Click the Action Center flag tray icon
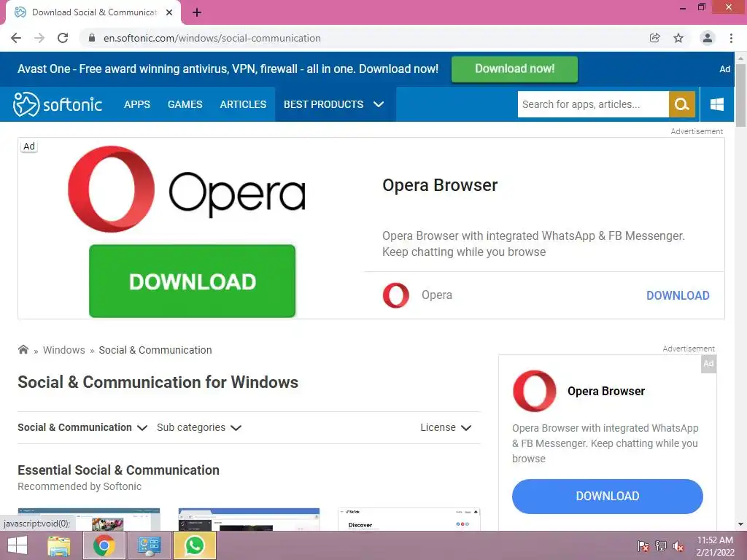The height and width of the screenshot is (560, 747). (643, 546)
